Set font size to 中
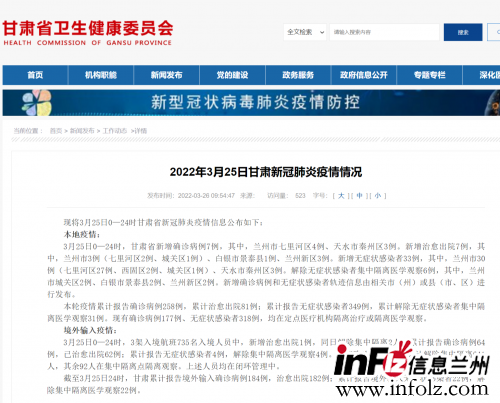This screenshot has height=403, width=500. click(x=359, y=196)
